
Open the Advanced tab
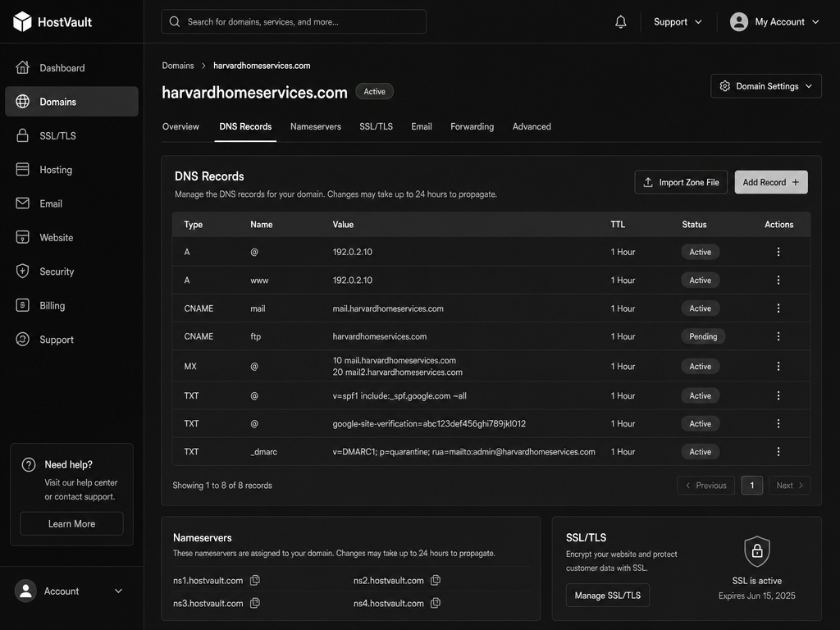coord(532,126)
